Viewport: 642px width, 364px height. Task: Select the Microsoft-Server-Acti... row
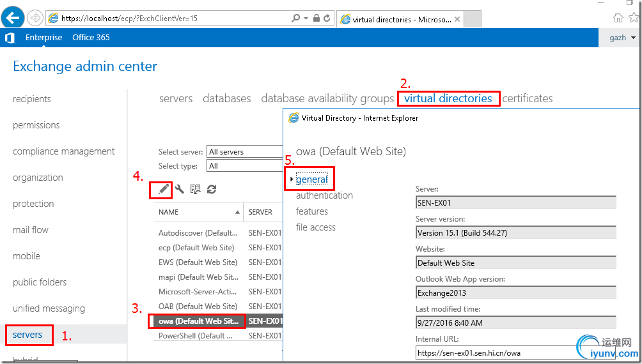click(x=218, y=292)
